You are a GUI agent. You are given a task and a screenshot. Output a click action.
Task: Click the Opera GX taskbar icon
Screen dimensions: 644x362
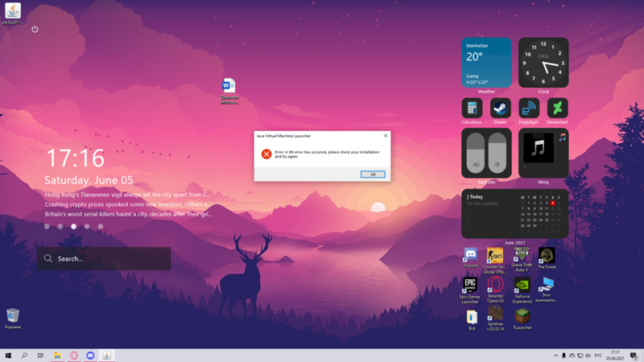click(73, 355)
